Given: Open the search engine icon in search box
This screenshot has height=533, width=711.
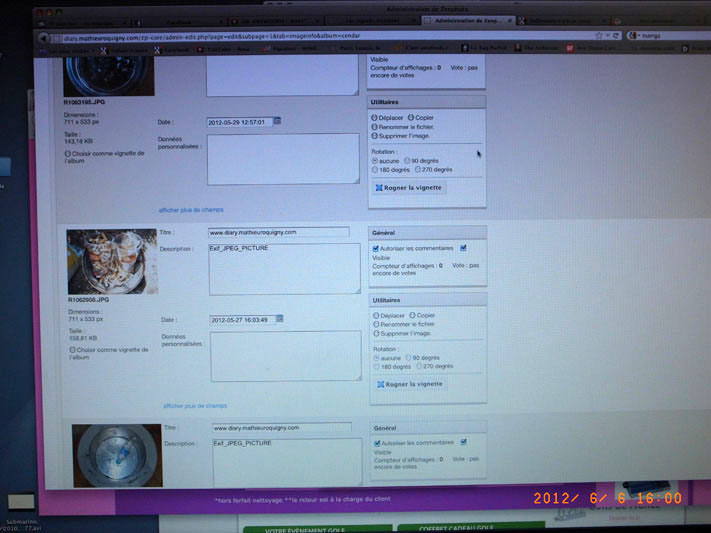Looking at the screenshot, I should [633, 35].
